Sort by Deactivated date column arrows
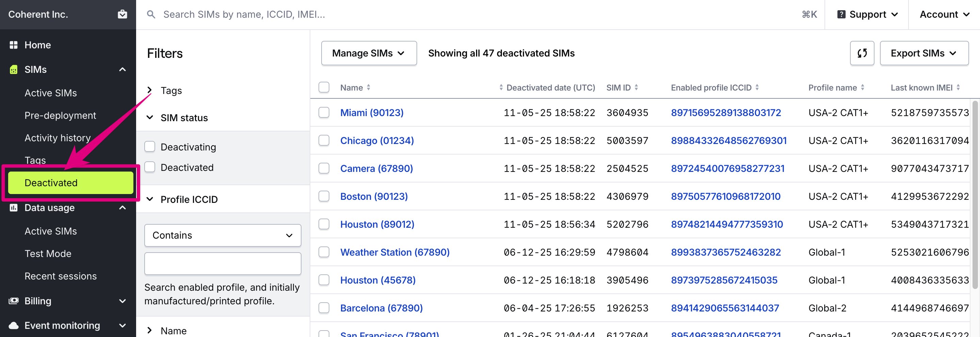Viewport: 980px width, 337px height. 501,87
